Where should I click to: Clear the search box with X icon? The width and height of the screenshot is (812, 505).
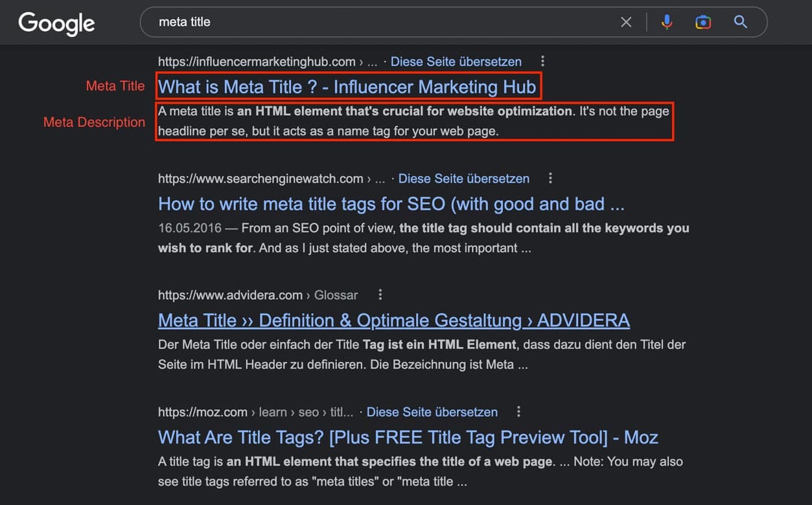626,22
